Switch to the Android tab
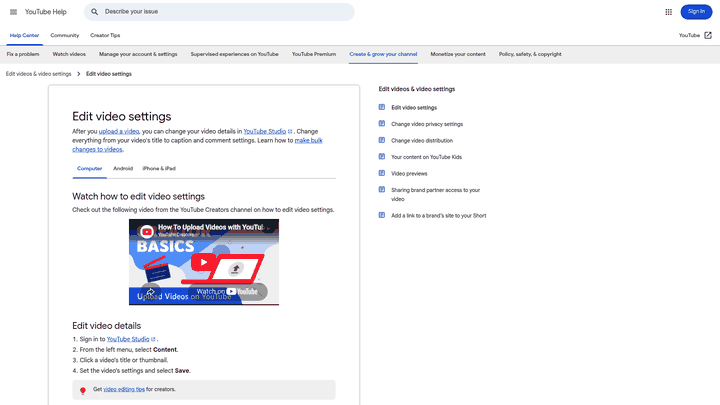The height and width of the screenshot is (405, 720). coord(123,169)
